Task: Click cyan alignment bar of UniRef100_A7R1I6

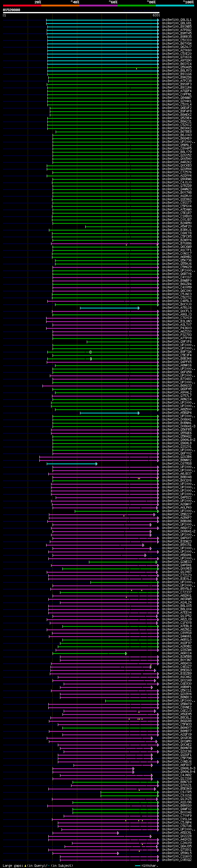Action: [x=110, y=308]
